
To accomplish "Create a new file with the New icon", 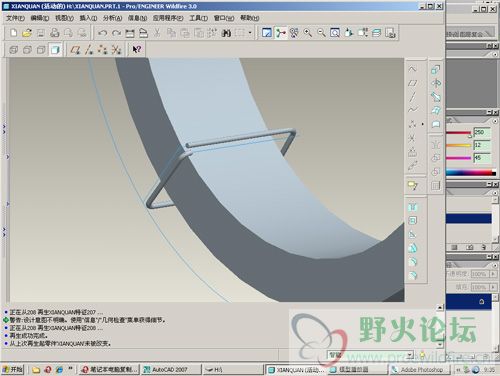I will [14, 33].
